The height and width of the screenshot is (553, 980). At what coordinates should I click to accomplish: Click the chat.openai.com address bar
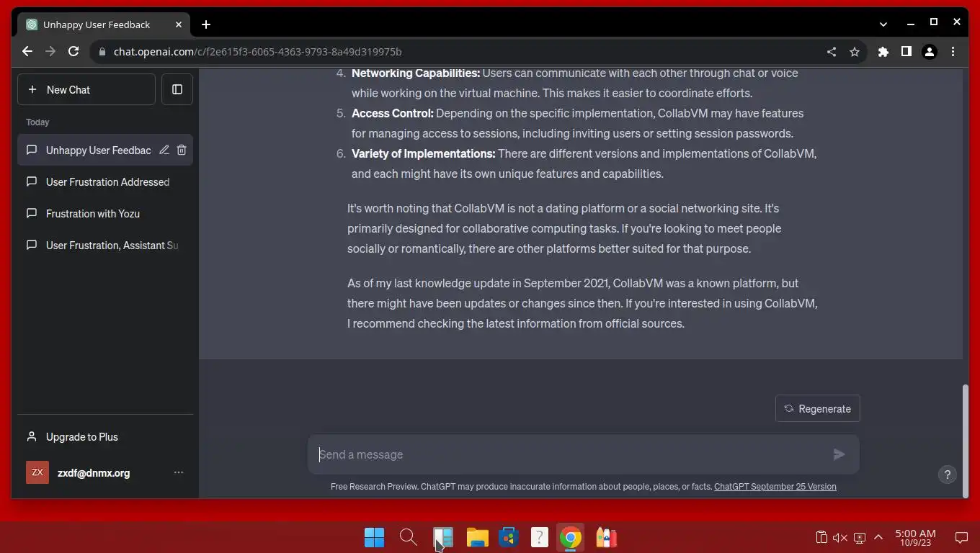click(x=461, y=52)
